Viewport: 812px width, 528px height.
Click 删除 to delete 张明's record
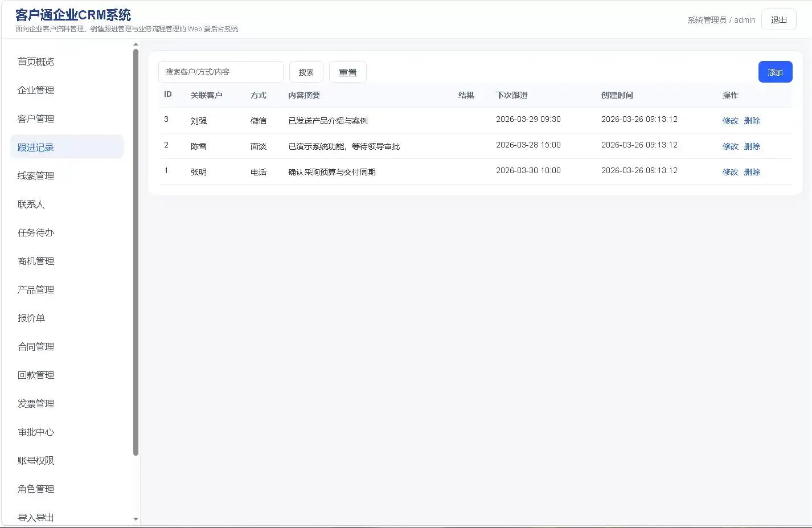(752, 171)
